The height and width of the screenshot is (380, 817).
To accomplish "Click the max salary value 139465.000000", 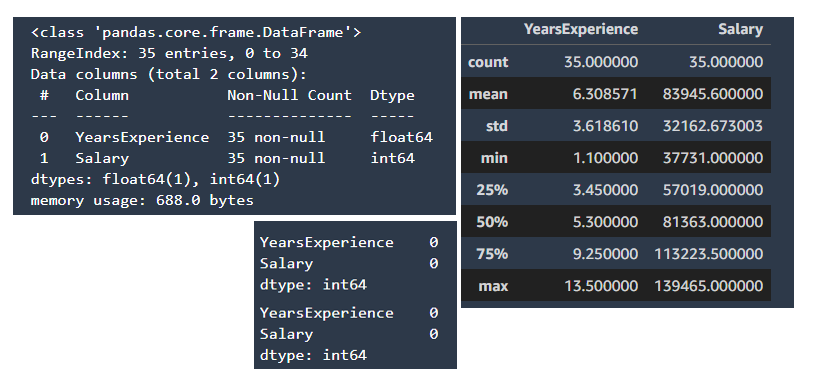I will (x=709, y=286).
